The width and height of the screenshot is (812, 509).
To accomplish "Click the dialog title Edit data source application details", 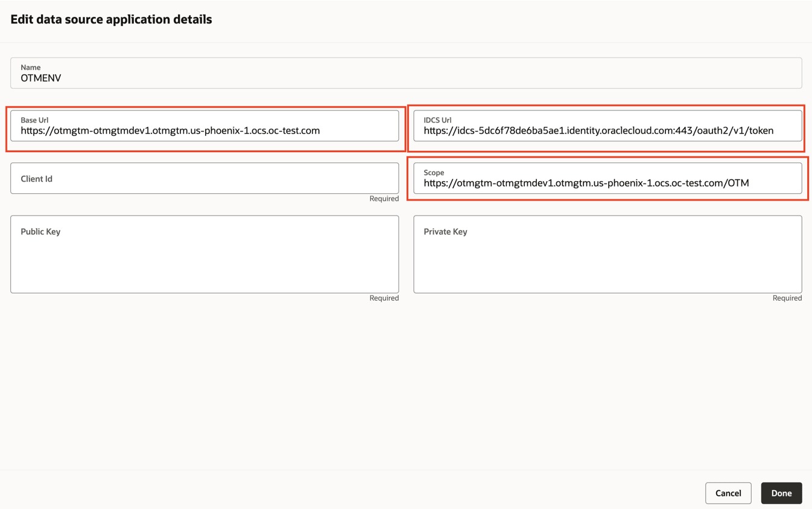I will pyautogui.click(x=111, y=19).
